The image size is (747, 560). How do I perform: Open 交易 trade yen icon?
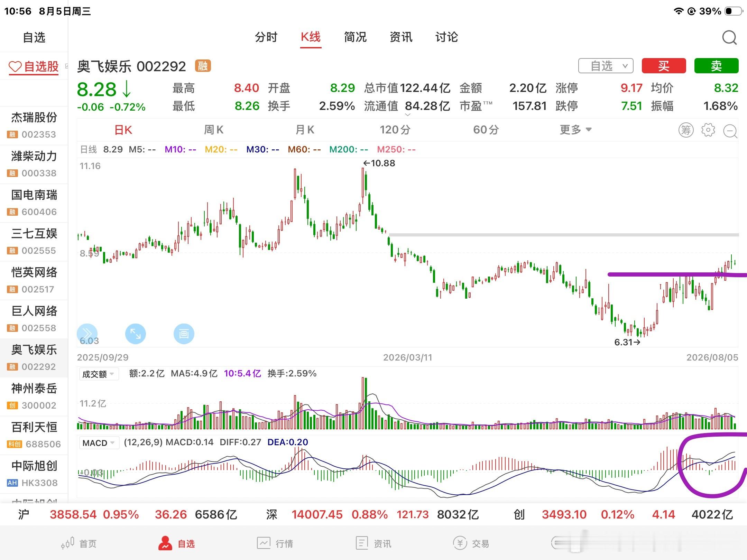(460, 543)
